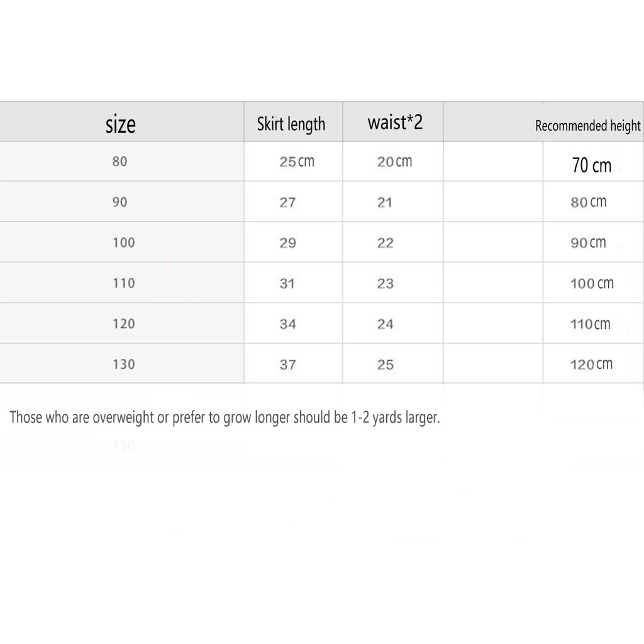Click the 120cm recommended height
This screenshot has height=644, width=644.
point(591,364)
